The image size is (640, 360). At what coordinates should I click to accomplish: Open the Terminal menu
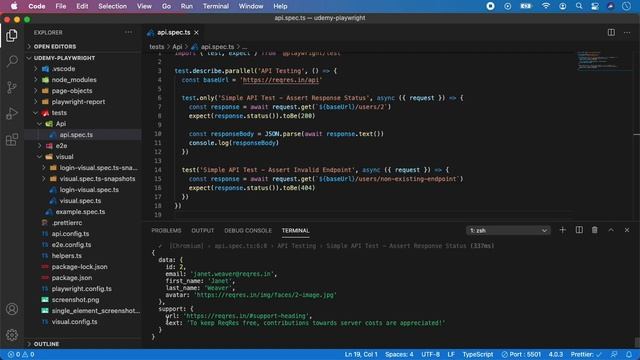pos(216,6)
